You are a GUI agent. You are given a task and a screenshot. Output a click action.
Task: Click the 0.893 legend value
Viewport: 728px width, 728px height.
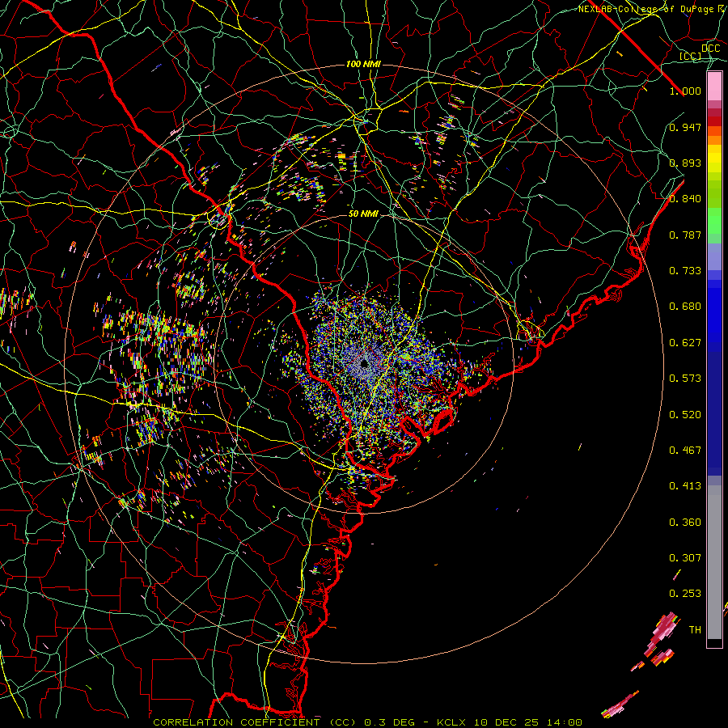[x=685, y=163]
